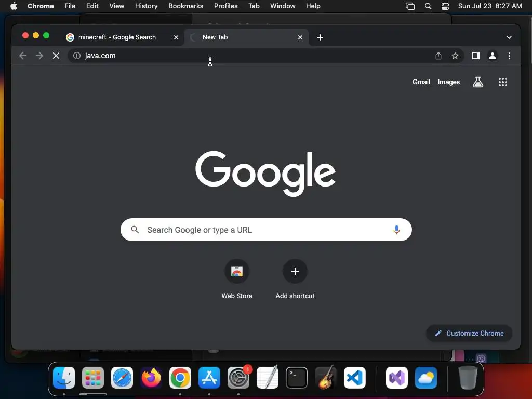Click the magnifier icon in search box
Image resolution: width=532 pixels, height=399 pixels.
[x=135, y=230]
